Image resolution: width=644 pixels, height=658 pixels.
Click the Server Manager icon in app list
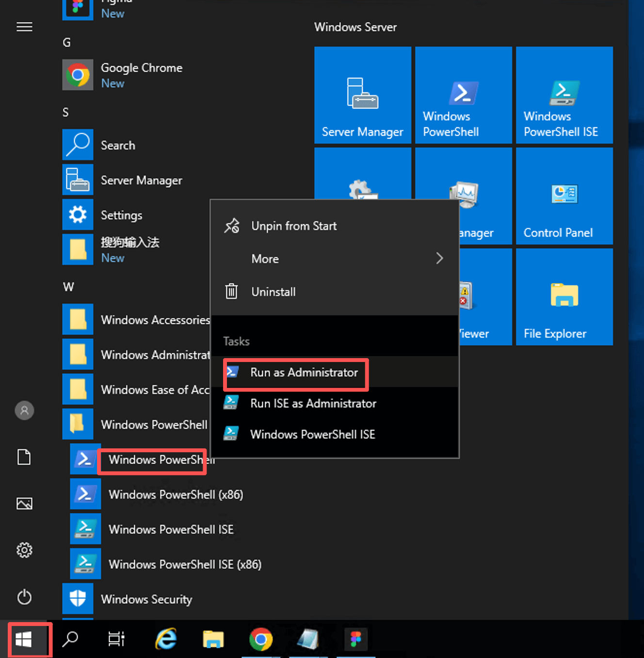point(78,180)
